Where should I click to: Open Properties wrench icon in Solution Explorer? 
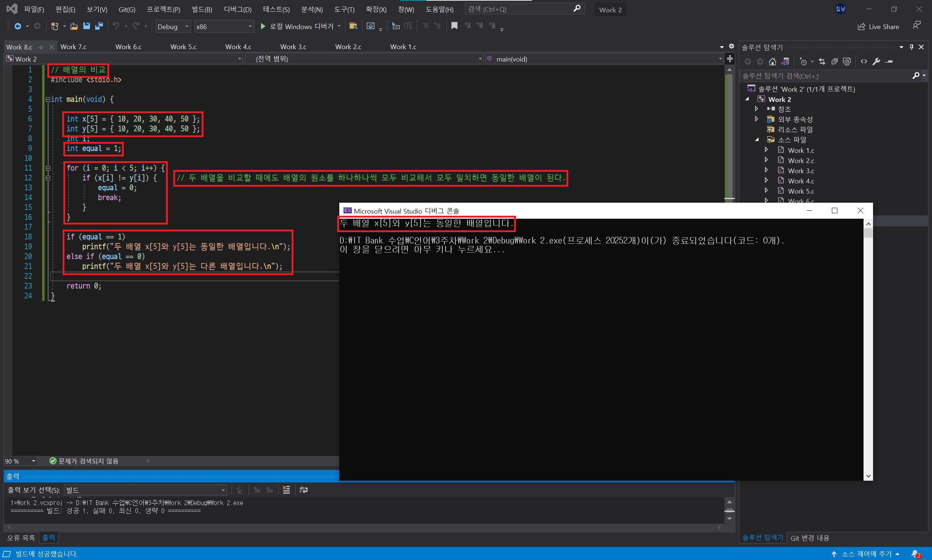[x=877, y=61]
